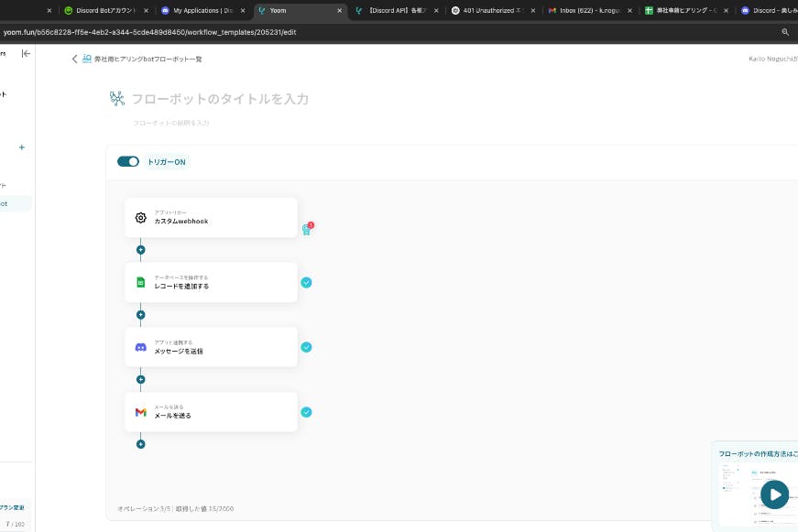Click the checkmark on the メッセージを送信 step
Image resolution: width=798 pixels, height=532 pixels.
[x=307, y=347]
